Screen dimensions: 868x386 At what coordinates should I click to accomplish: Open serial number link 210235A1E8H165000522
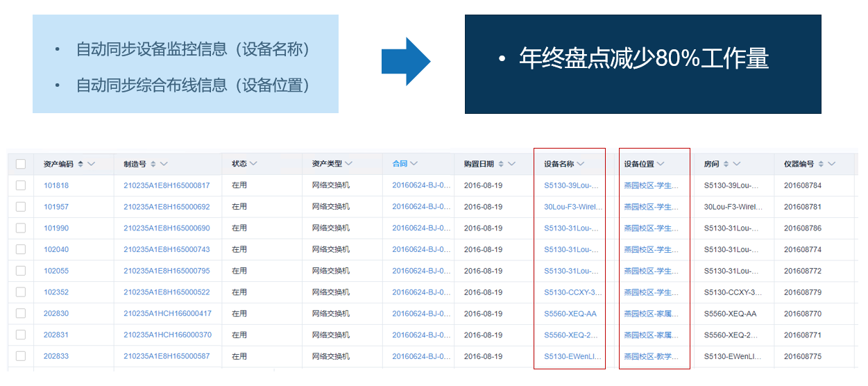click(167, 292)
